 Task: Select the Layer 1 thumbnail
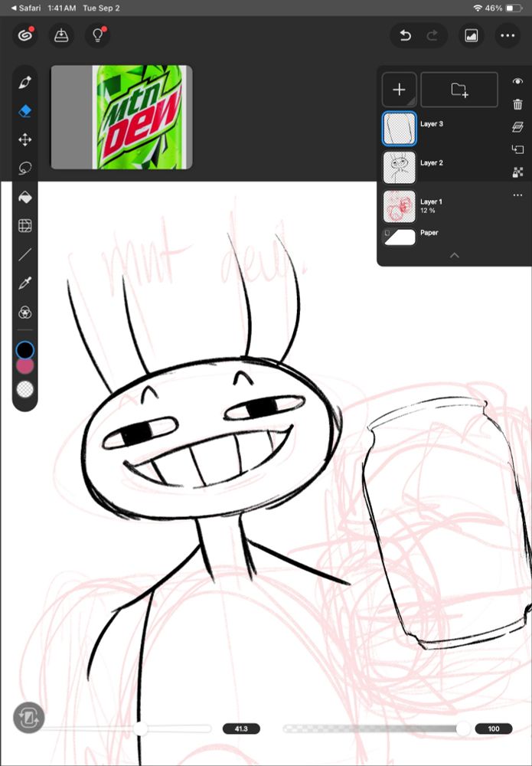(400, 207)
